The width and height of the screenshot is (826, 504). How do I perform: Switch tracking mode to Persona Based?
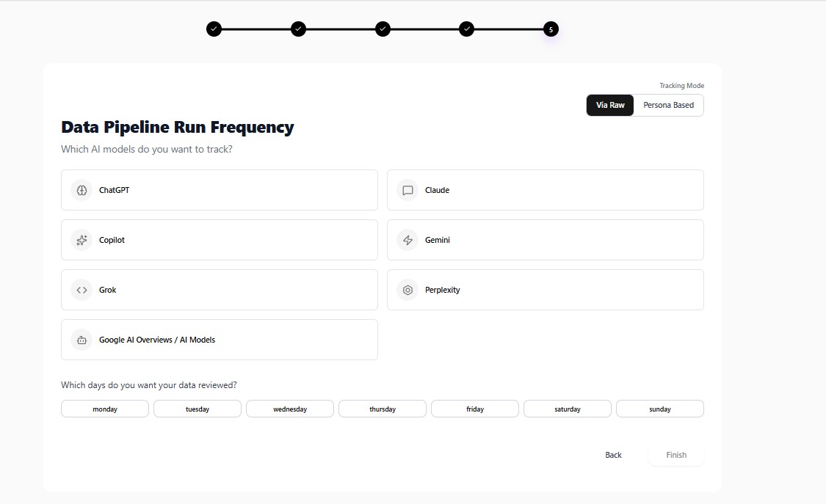pos(668,105)
